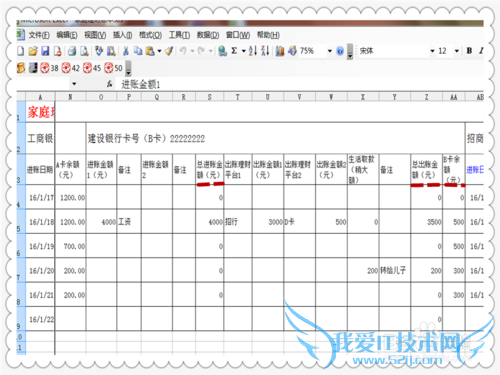Open the Chart Wizard icon
The width and height of the screenshot is (500, 375).
point(280,51)
